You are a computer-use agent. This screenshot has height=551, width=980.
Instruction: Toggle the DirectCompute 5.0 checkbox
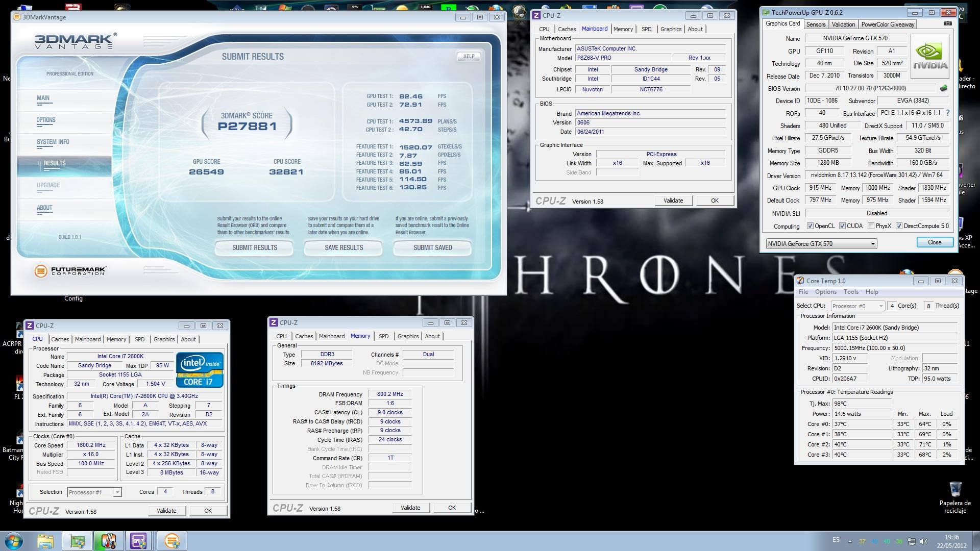[899, 226]
